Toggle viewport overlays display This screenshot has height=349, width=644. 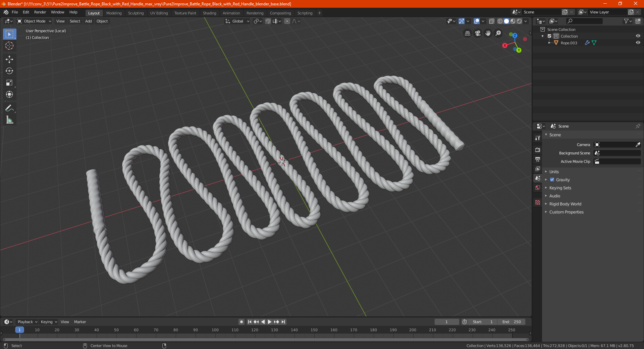coord(477,21)
